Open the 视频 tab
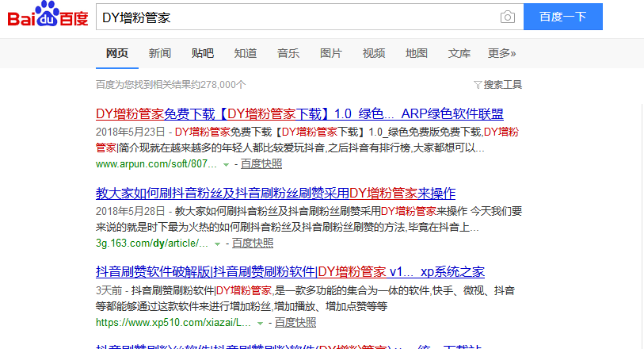Viewport: 644px width, 349px height. pos(374,53)
